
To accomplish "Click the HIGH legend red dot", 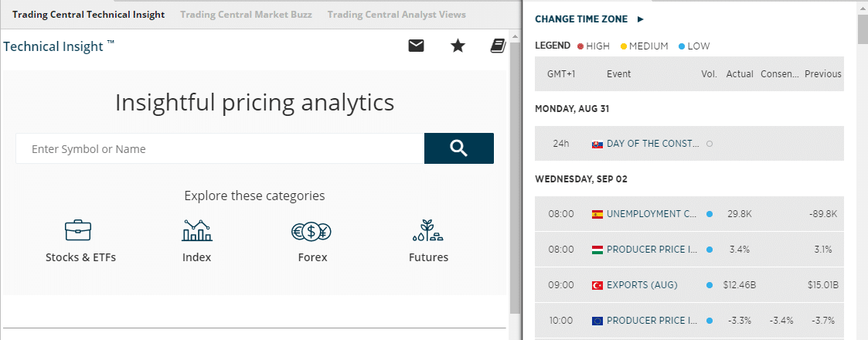I will pos(580,46).
